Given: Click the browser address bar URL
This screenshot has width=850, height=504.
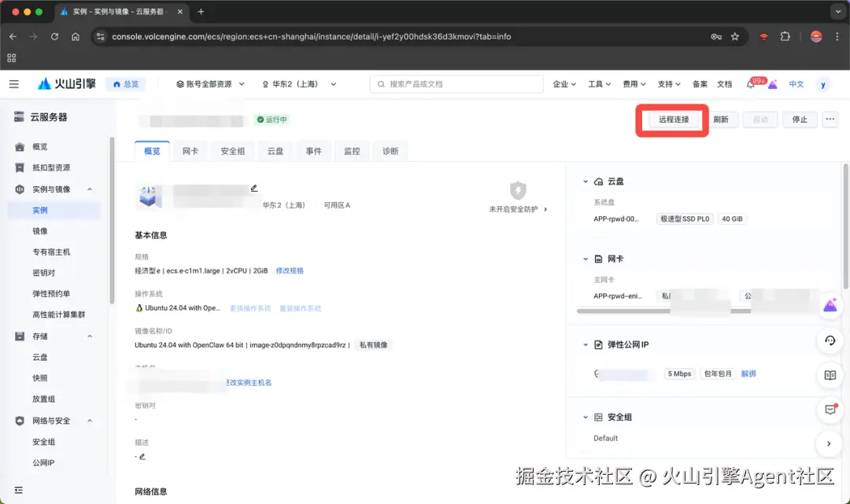Looking at the screenshot, I should pyautogui.click(x=311, y=36).
